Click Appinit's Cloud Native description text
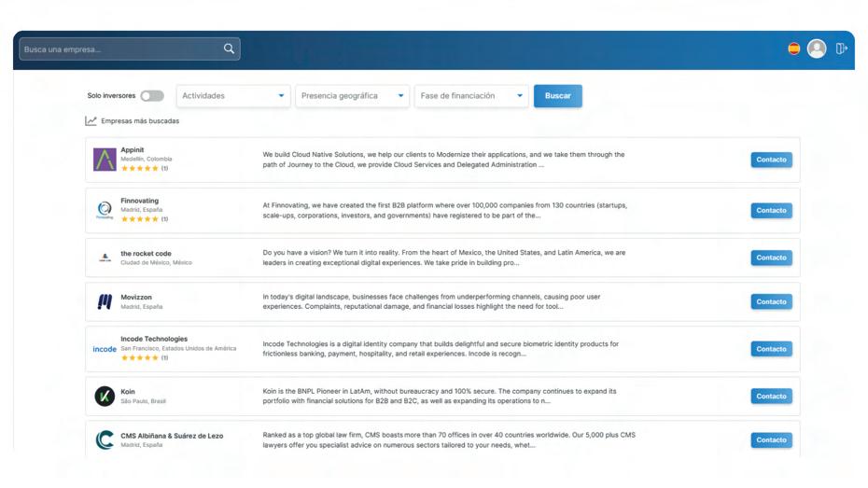The height and width of the screenshot is (488, 868). pyautogui.click(x=443, y=160)
